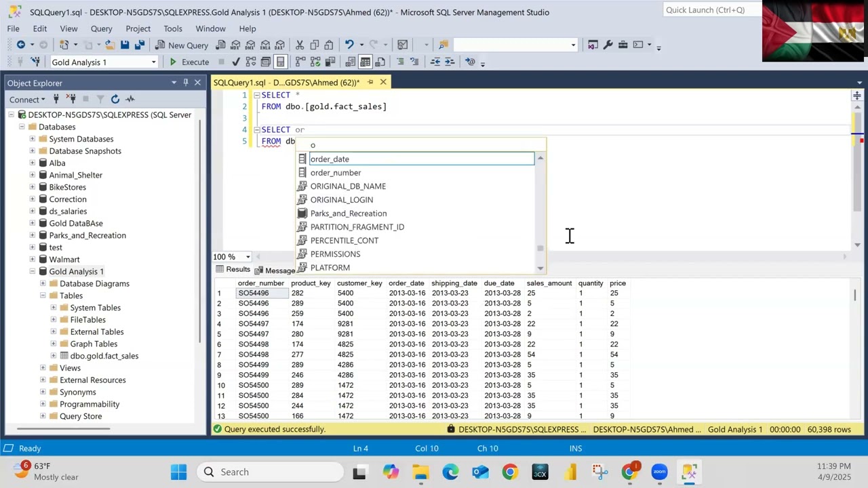Click the Find in Files icon
Screen dimensions: 868x488
443,45
